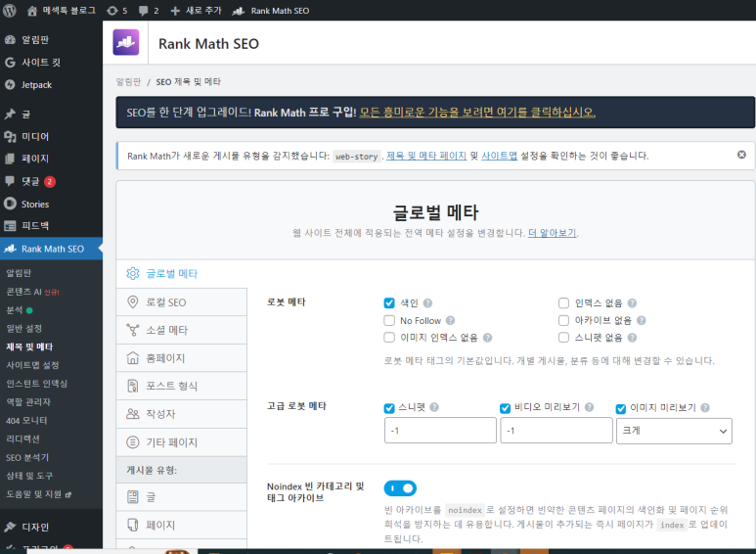Open Rank Math SEO in admin bar
756x554 pixels.
click(271, 11)
